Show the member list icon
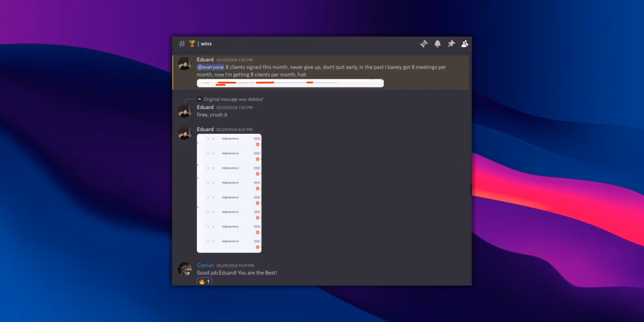The image size is (644, 322). click(464, 44)
